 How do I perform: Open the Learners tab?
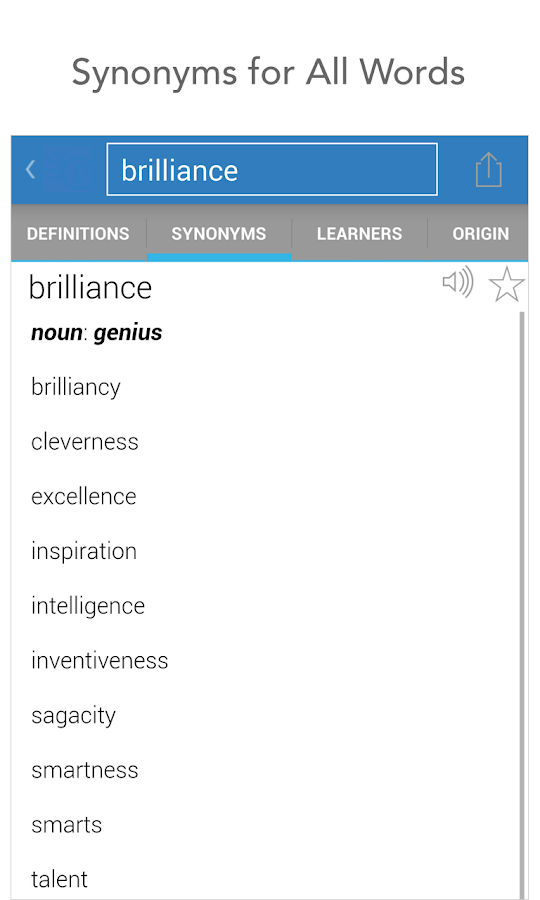tap(359, 234)
